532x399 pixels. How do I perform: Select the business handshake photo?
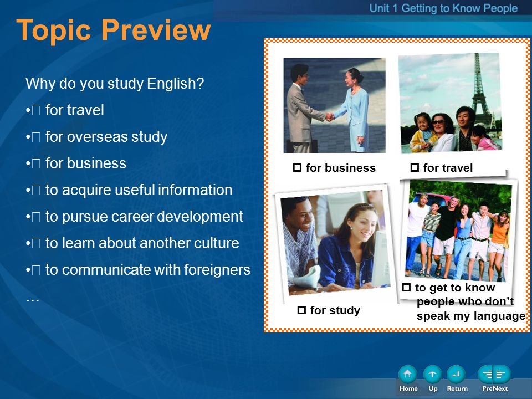(x=334, y=105)
